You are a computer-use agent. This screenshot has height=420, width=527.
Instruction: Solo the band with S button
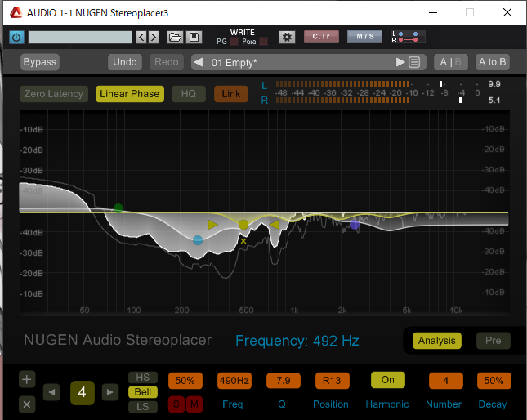(x=176, y=404)
